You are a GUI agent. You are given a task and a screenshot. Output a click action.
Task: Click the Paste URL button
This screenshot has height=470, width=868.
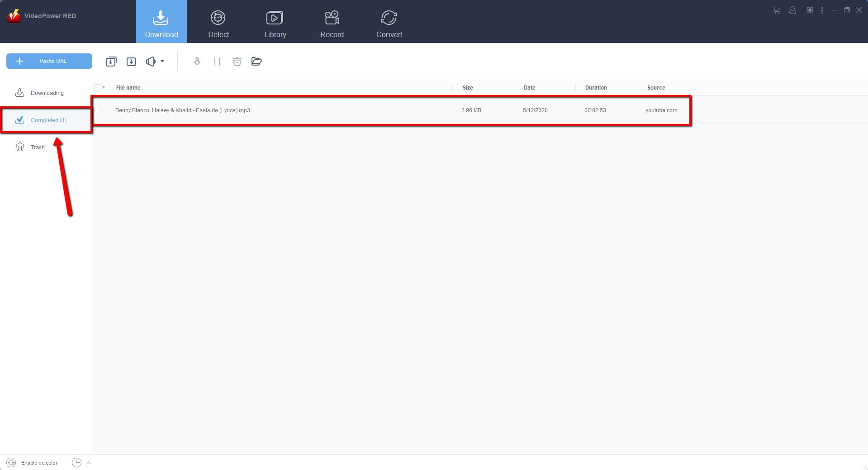pyautogui.click(x=49, y=61)
